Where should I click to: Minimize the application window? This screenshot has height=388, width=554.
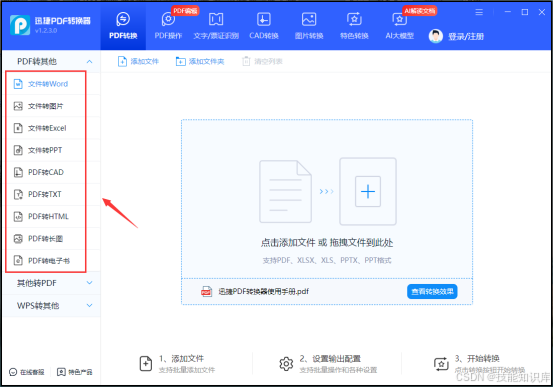[508, 12]
